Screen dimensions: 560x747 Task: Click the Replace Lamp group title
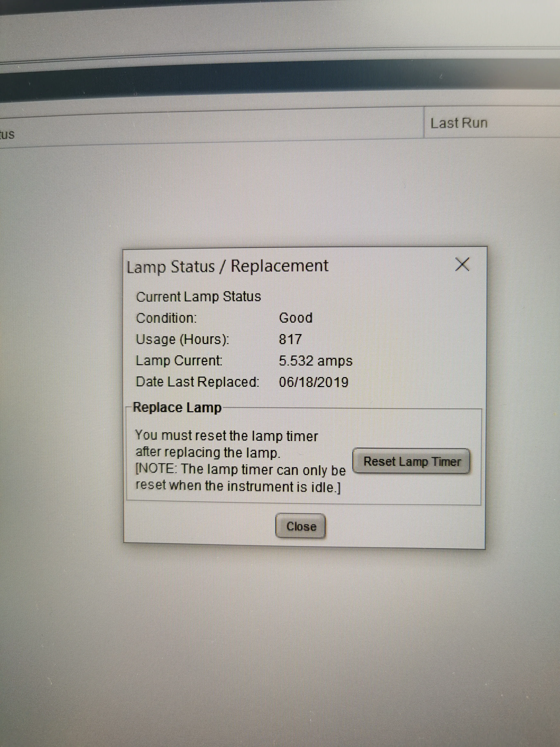coord(177,408)
